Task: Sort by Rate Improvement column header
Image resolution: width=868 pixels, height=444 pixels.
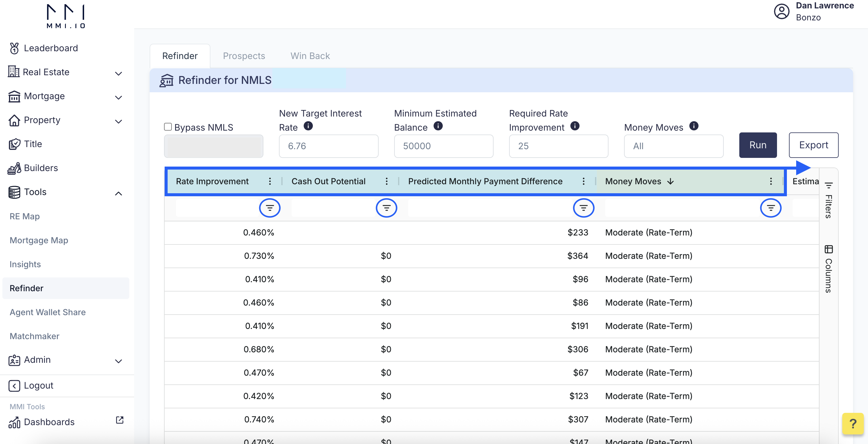Action: (x=212, y=181)
